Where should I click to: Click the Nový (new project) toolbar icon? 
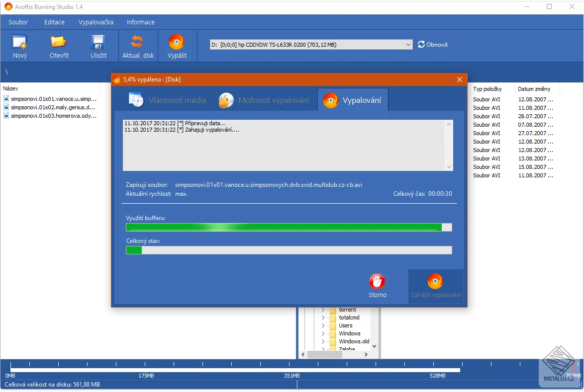(19, 42)
